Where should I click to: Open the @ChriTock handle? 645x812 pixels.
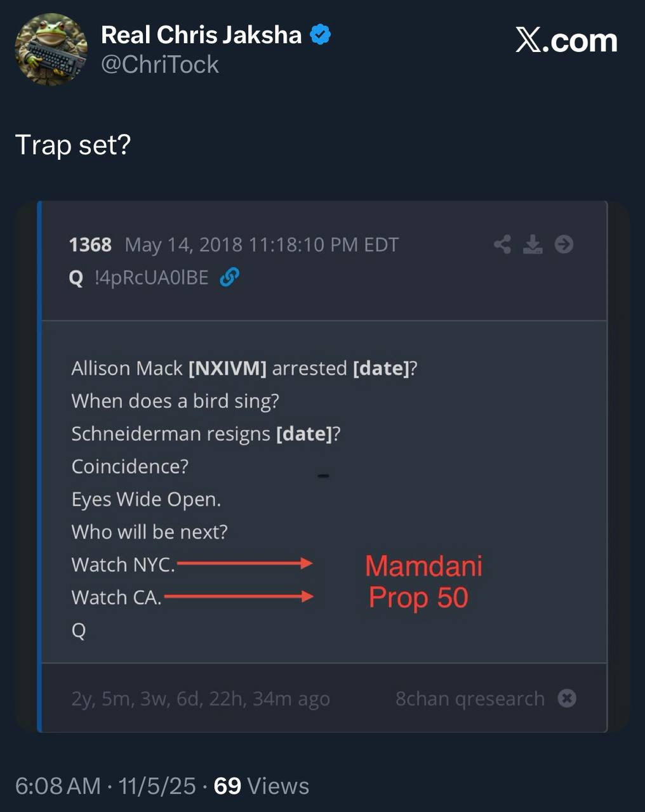coord(160,65)
